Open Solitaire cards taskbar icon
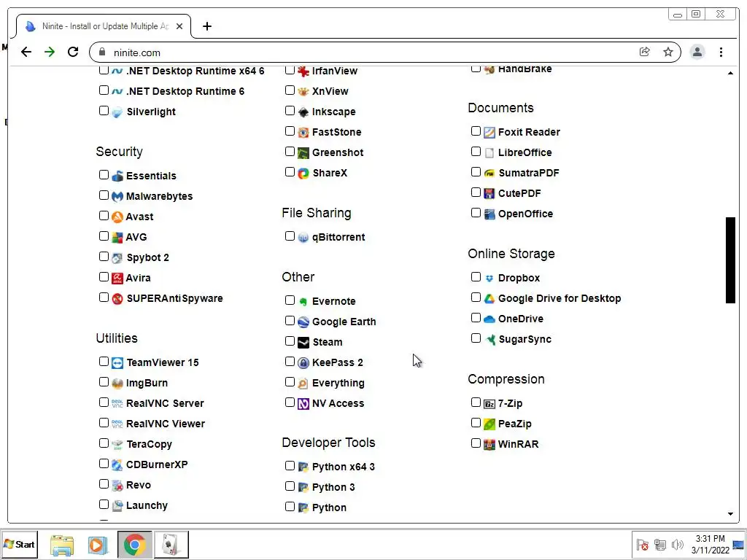The image size is (747, 560). tap(171, 545)
